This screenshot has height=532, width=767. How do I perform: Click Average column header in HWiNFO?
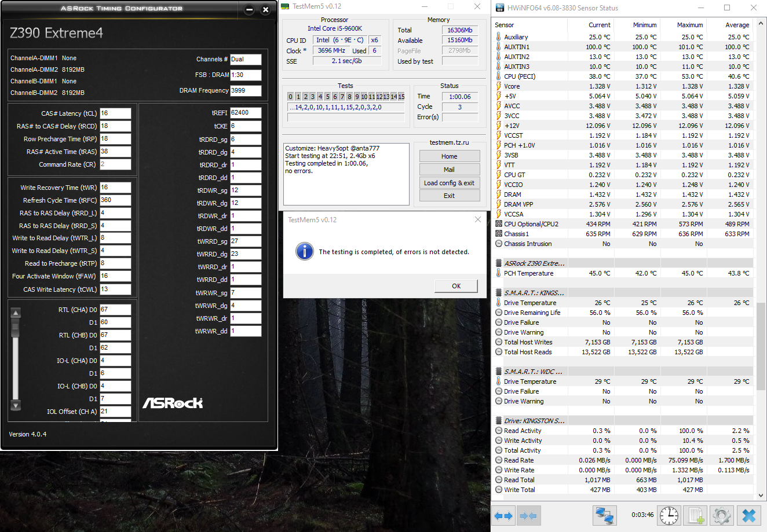pos(729,25)
